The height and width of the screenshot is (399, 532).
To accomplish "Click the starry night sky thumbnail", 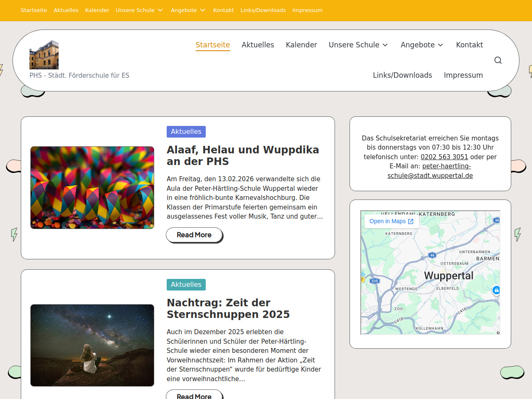I will [92, 345].
